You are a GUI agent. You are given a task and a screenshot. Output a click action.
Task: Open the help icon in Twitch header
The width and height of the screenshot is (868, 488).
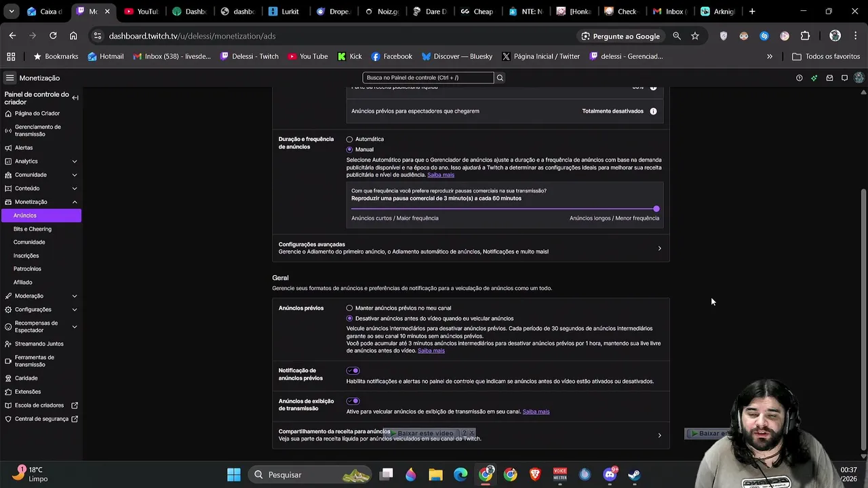click(x=800, y=78)
